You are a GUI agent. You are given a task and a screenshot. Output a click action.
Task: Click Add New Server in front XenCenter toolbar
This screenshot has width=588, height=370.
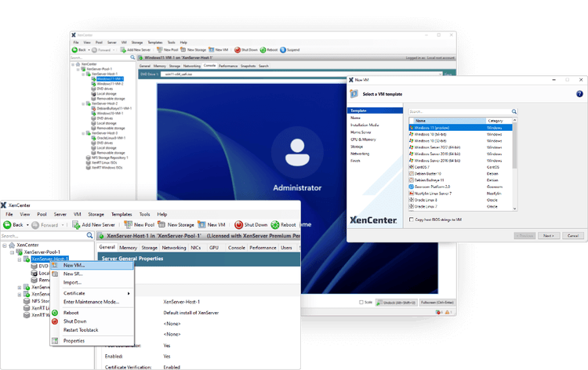tap(93, 224)
